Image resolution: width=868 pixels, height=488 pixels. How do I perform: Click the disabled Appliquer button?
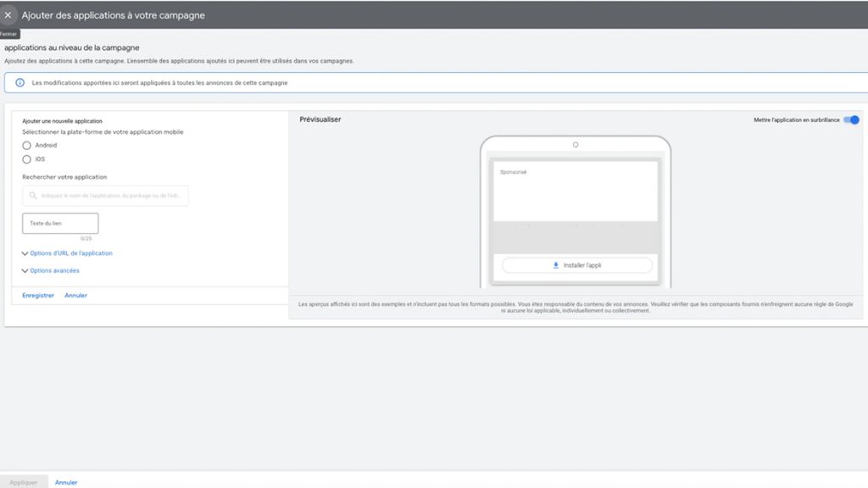[24, 482]
